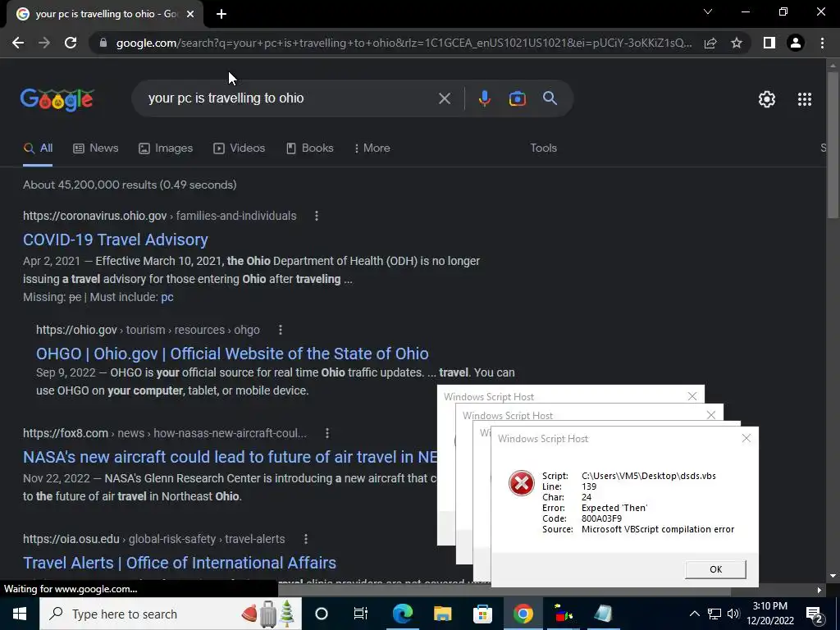Bookmark this tab with the star
Viewport: 840px width, 630px height.
click(x=737, y=43)
